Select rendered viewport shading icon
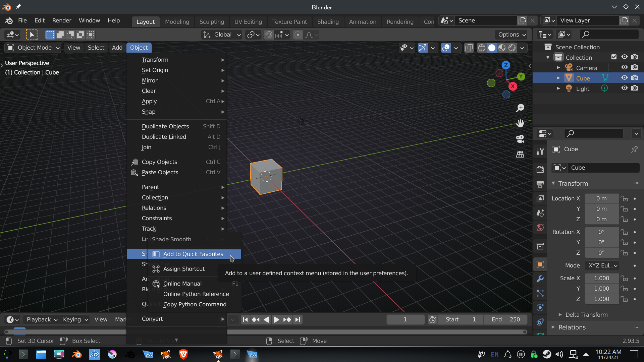 [512, 48]
